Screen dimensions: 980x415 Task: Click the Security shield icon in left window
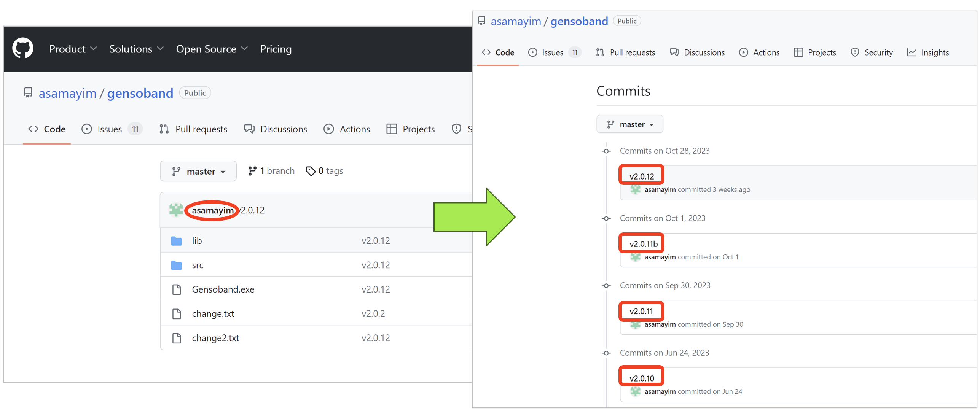click(456, 129)
